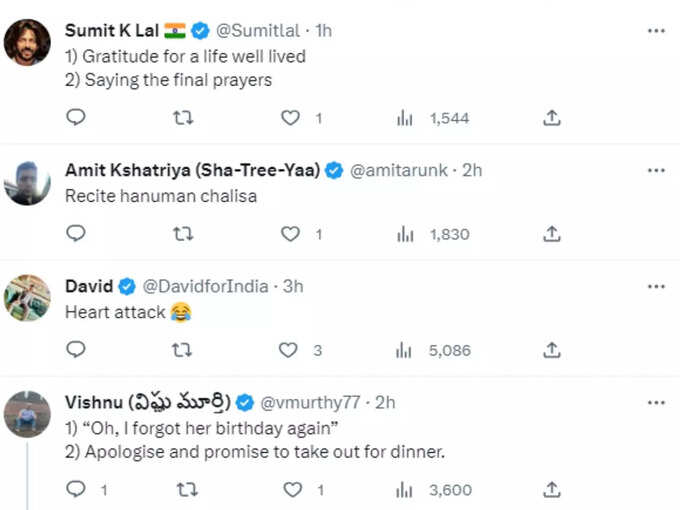The image size is (680, 510).
Task: Open Sumit K Lal's profile picture
Action: (27, 42)
